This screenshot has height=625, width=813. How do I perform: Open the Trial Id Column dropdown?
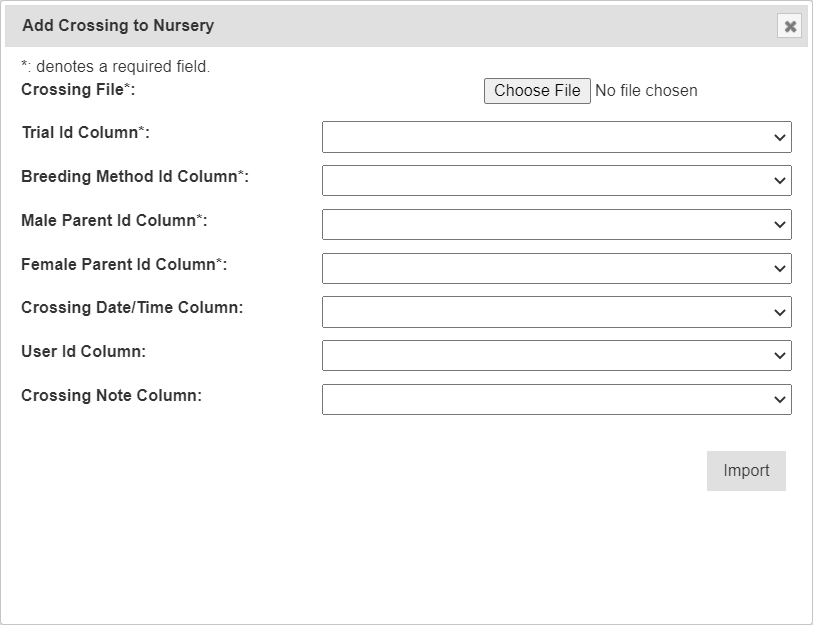[556, 137]
